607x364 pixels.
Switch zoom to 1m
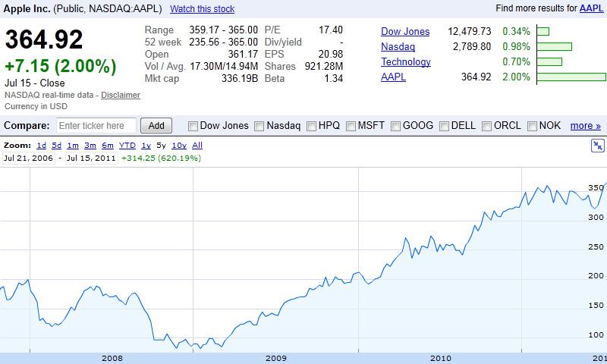[73, 146]
